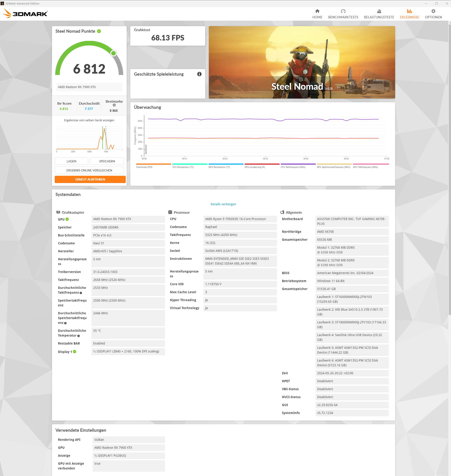Click the GPU Speichertaktfrequenz color legend bar
The width and height of the screenshot is (451, 476).
click(x=334, y=164)
